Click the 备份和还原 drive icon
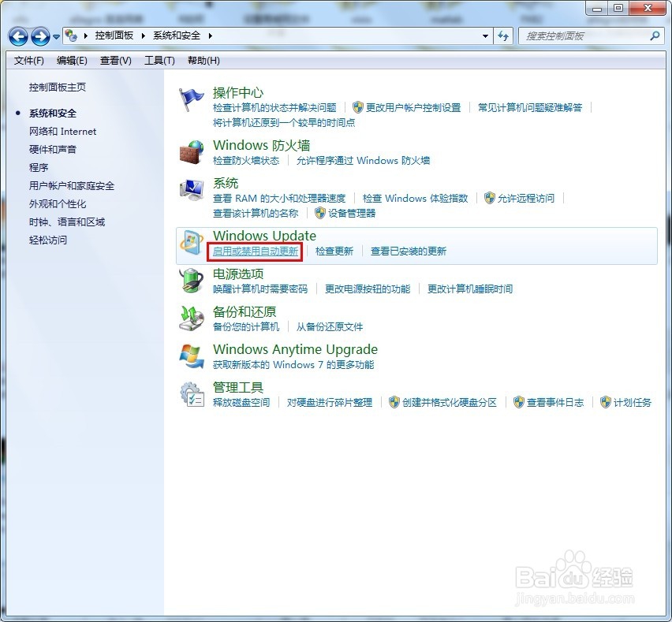The width and height of the screenshot is (672, 622). (x=191, y=318)
